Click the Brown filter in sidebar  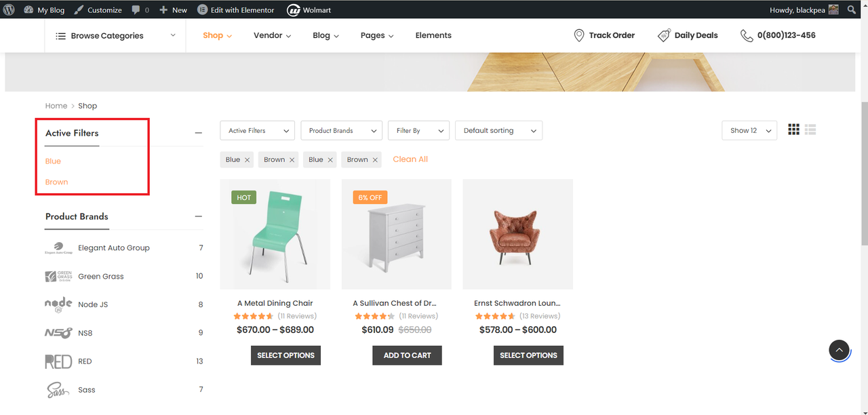(x=57, y=182)
